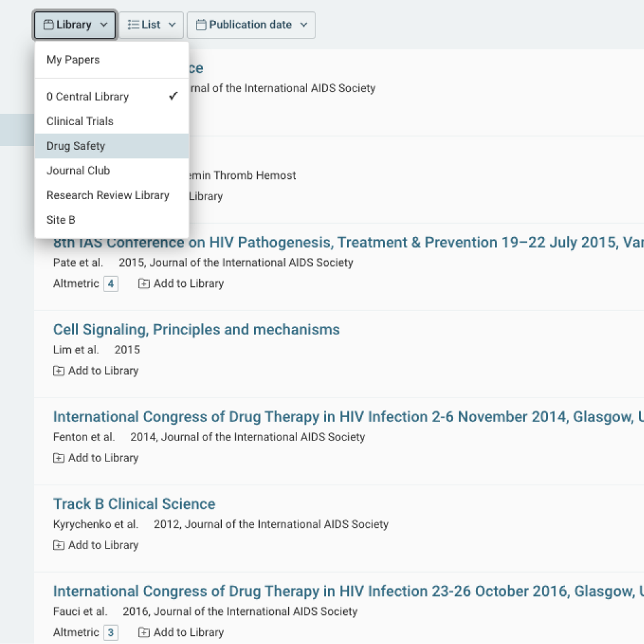Select My Papers in the dropdown
644x644 pixels.
tap(73, 60)
